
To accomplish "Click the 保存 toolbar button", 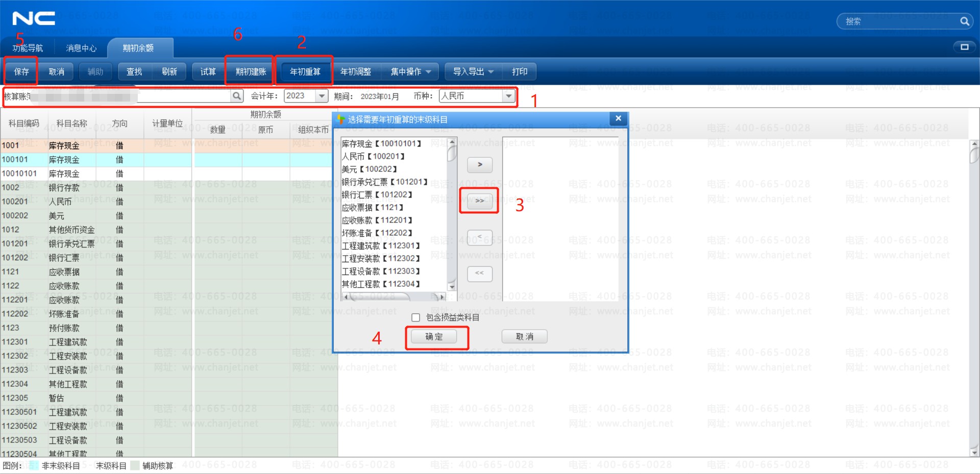I will tap(21, 72).
